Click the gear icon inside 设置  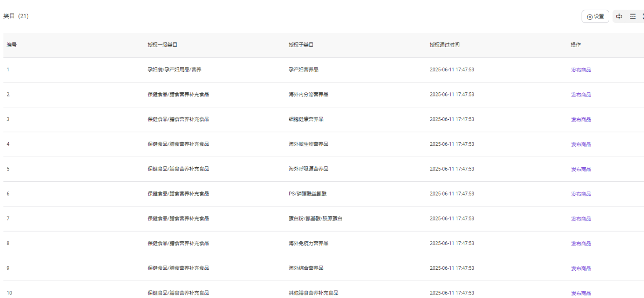pyautogui.click(x=589, y=17)
